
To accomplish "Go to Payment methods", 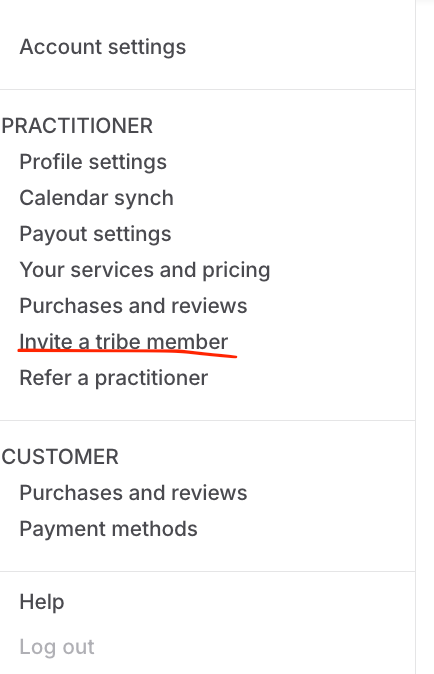I will [x=108, y=529].
